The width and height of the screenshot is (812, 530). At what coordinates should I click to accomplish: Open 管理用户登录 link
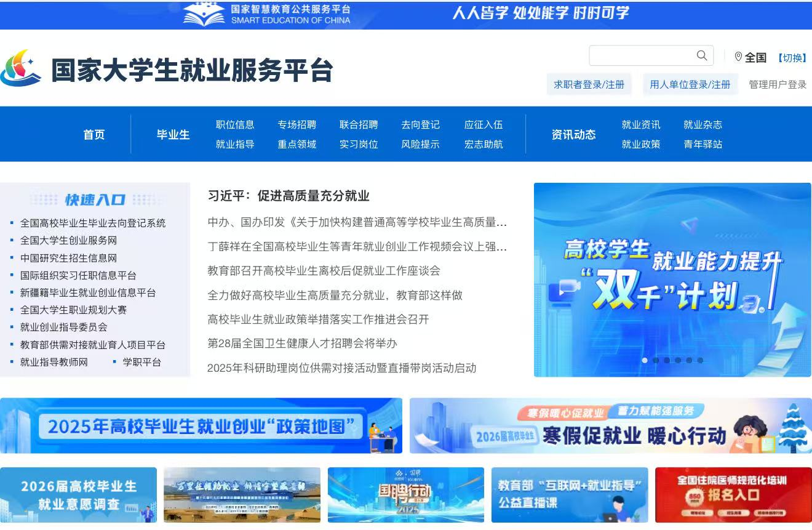click(778, 84)
